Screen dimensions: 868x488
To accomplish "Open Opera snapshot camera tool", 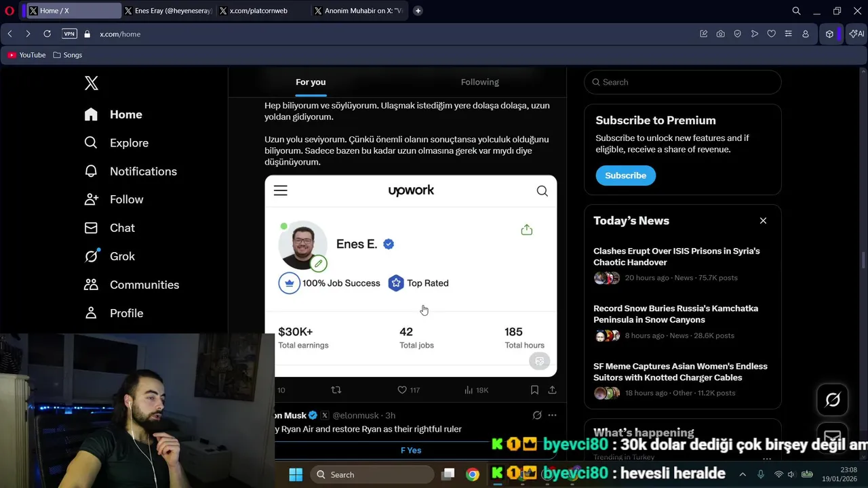I will 720,34.
